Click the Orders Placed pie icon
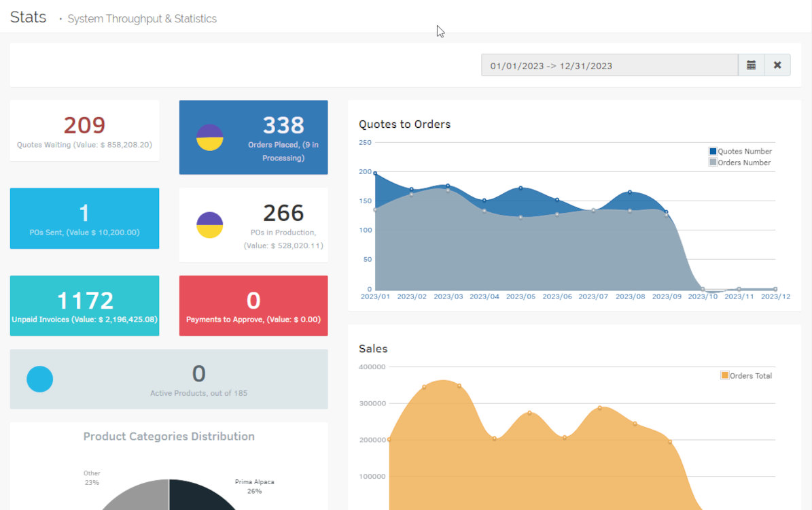Viewport: 812px width, 510px height. point(210,137)
